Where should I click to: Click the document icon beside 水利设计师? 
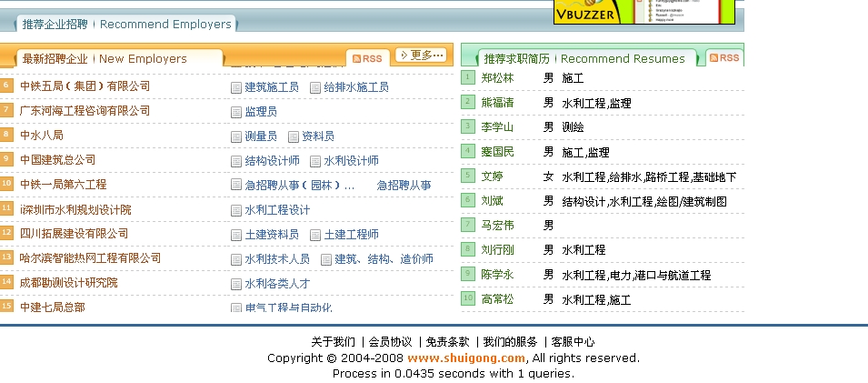(315, 161)
